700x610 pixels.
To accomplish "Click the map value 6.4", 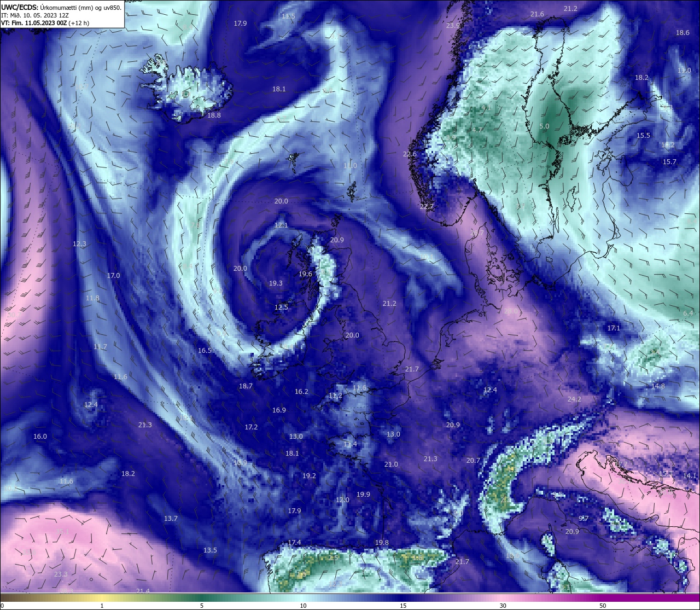I will tap(688, 313).
